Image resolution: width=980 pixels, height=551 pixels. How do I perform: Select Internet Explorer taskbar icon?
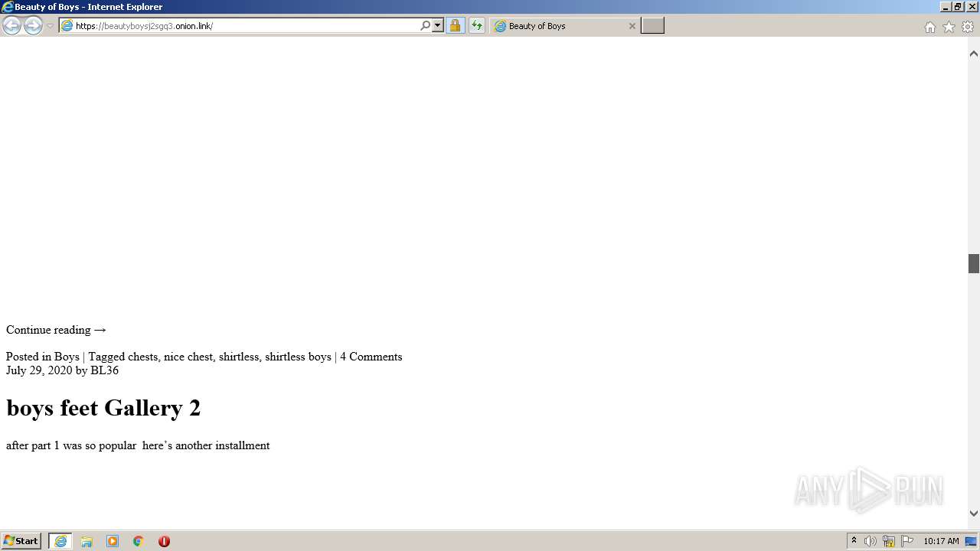coord(60,541)
